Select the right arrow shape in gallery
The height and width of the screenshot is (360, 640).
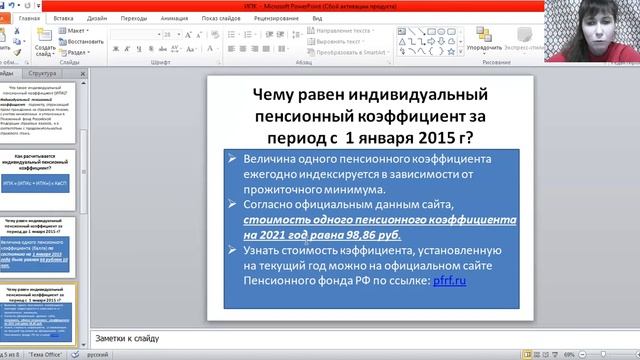[x=431, y=42]
